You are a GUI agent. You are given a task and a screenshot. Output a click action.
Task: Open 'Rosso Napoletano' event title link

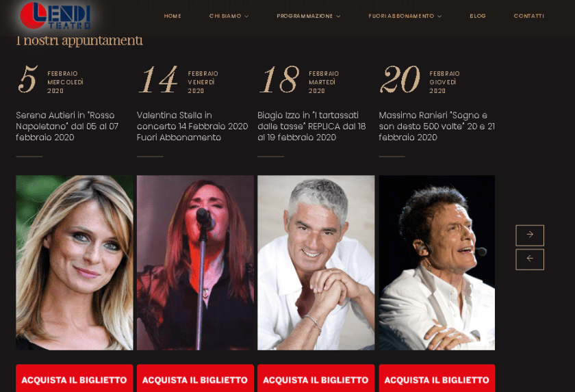pos(67,126)
